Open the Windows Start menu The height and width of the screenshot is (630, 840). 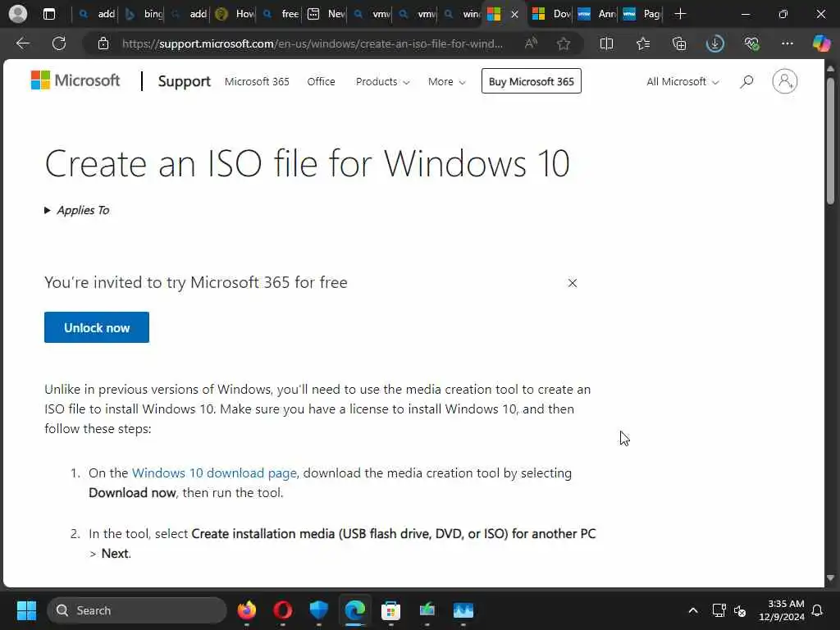[x=26, y=610]
